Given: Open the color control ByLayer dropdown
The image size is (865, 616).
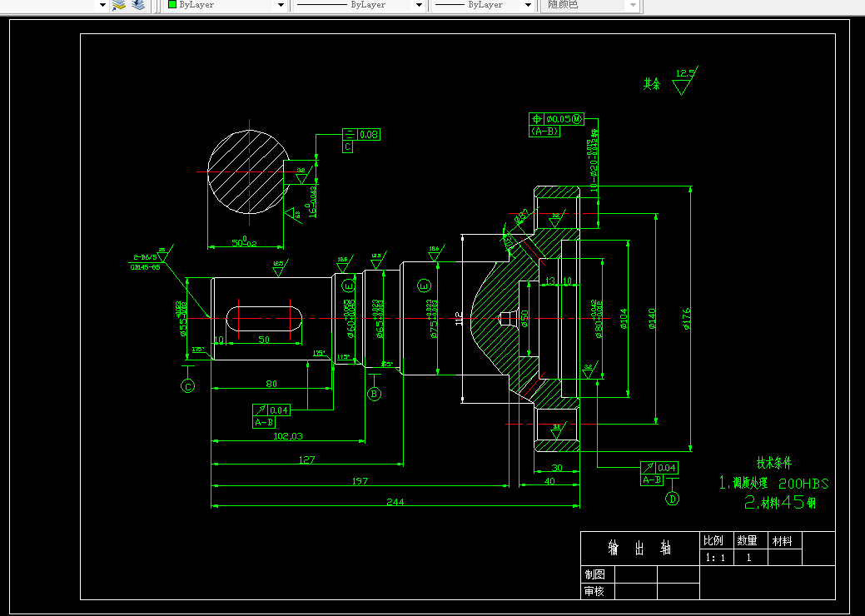Looking at the screenshot, I should pyautogui.click(x=281, y=5).
